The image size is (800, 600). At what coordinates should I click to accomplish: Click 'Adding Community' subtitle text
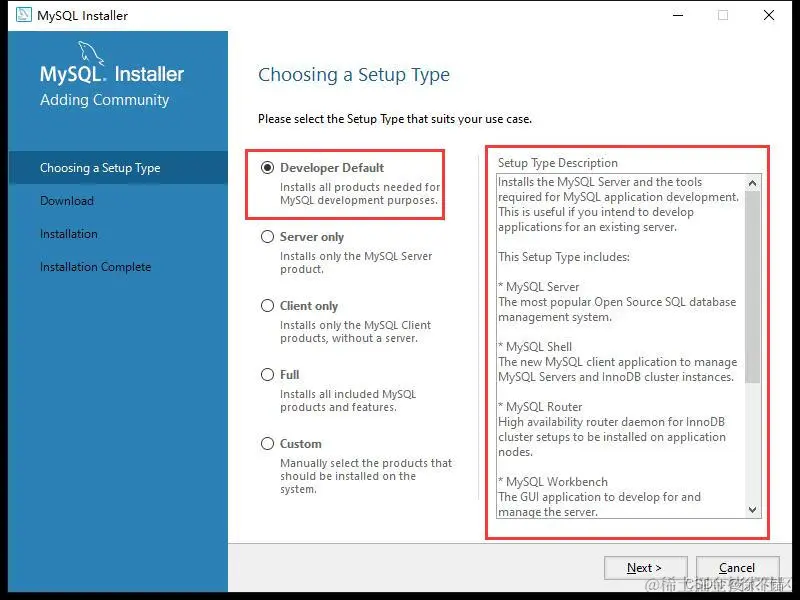point(105,100)
